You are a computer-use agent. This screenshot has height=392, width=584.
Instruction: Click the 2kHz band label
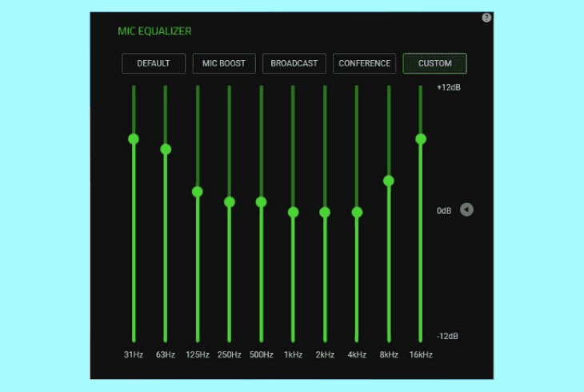click(325, 354)
